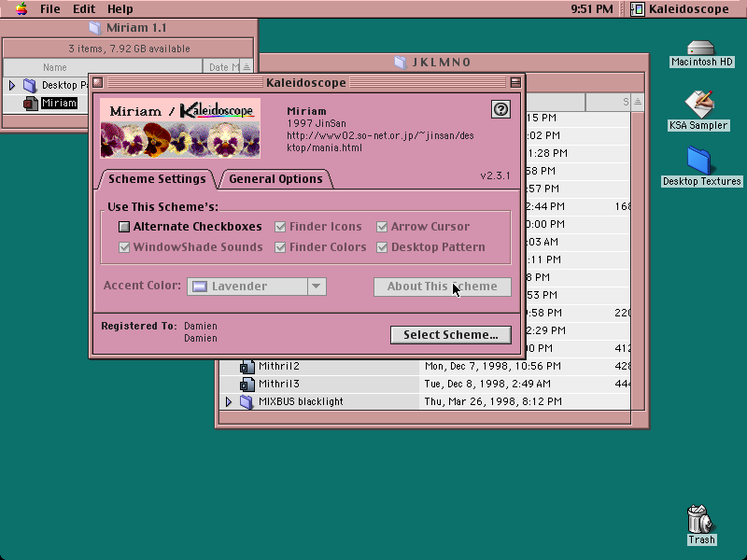This screenshot has width=747, height=560.
Task: Select the Mithril3 file icon
Action: coord(247,385)
